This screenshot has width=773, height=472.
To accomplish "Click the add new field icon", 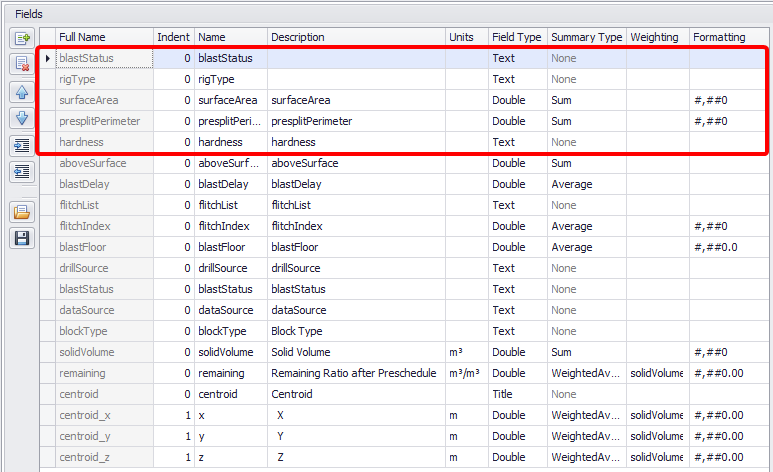I will click(22, 38).
